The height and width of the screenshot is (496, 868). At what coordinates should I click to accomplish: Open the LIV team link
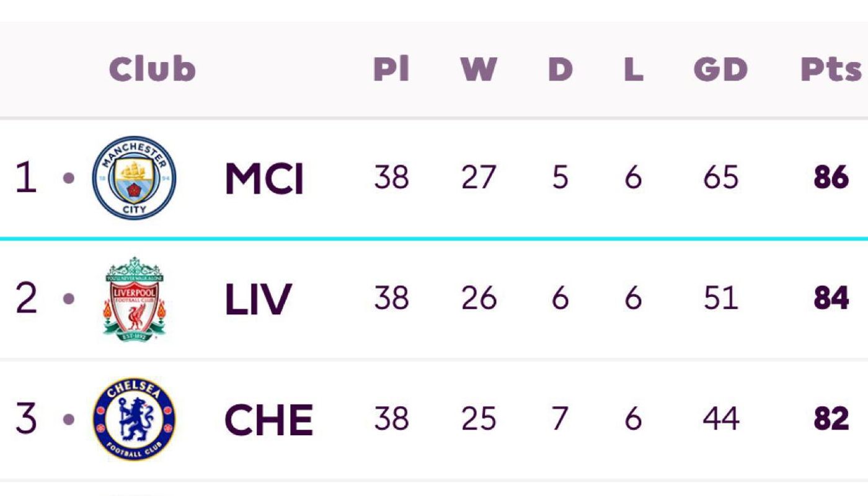tap(257, 299)
